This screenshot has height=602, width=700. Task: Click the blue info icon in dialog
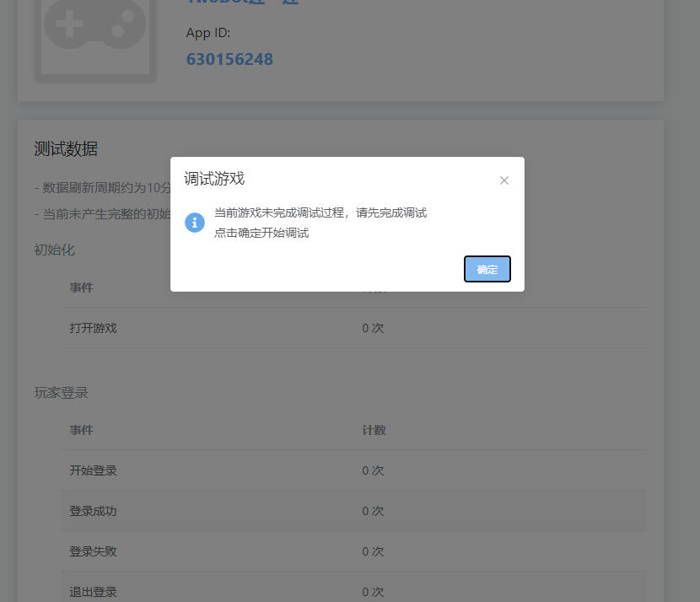tap(195, 223)
